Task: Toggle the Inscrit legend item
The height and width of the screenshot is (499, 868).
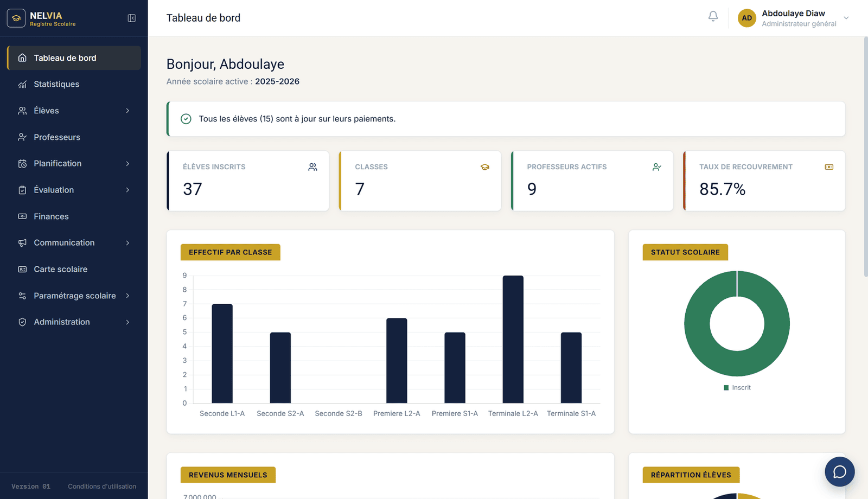Action: click(x=737, y=387)
